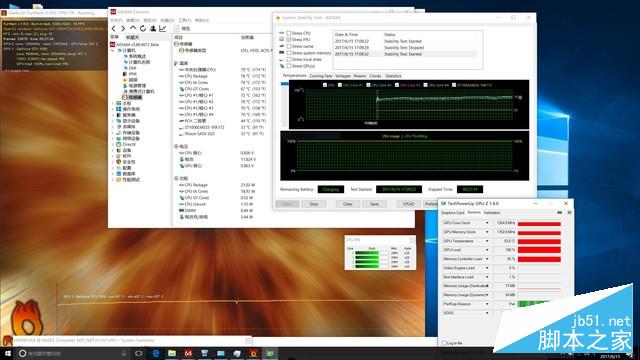Viewport: 640px width, 360px height.
Task: Switch to Statistics tab
Action: (x=393, y=76)
